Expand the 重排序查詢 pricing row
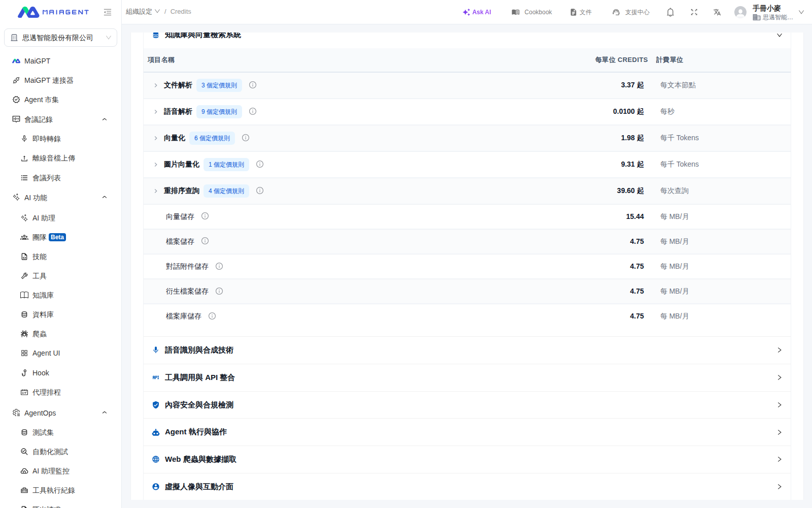812x508 pixels. click(x=156, y=191)
